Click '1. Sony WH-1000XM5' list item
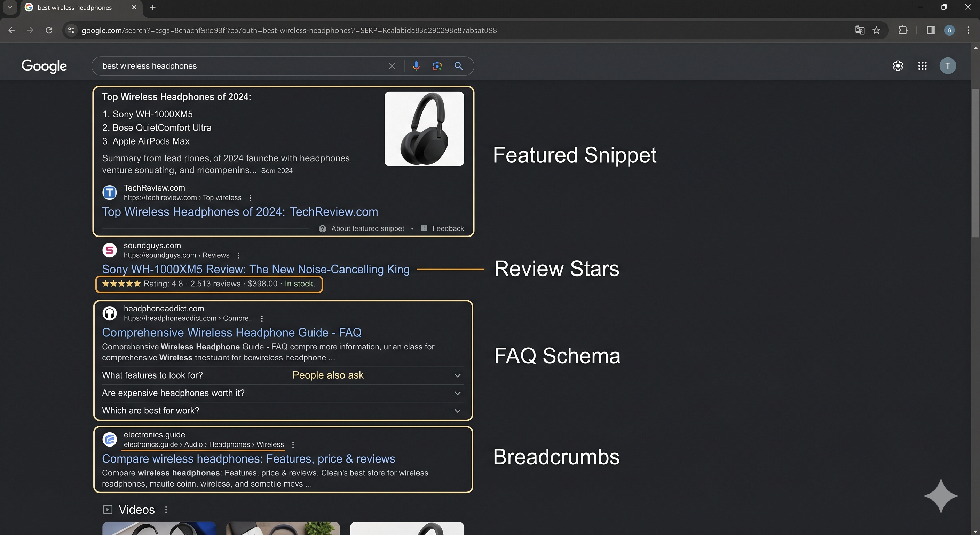 click(x=148, y=114)
